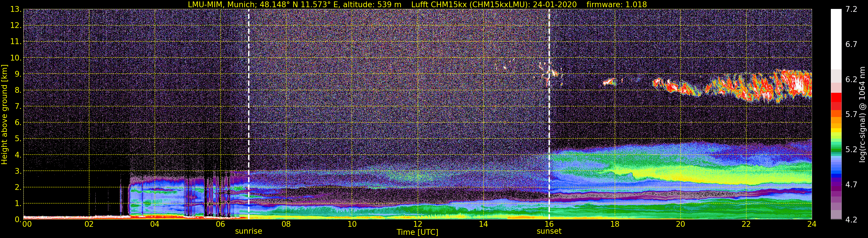868x238 pixels.
Task: Click time axis tick label '06'
Action: point(220,224)
